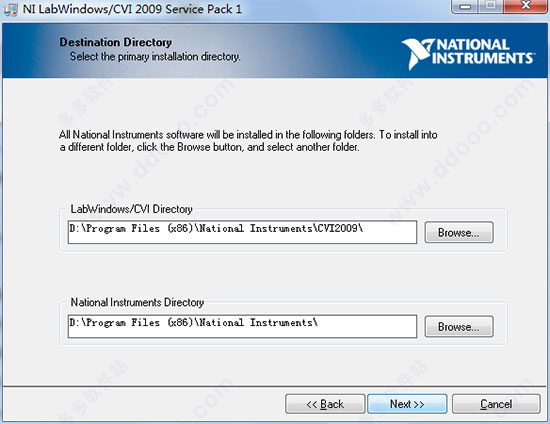Click the National Instruments logo
The height and width of the screenshot is (424, 550).
tap(468, 54)
